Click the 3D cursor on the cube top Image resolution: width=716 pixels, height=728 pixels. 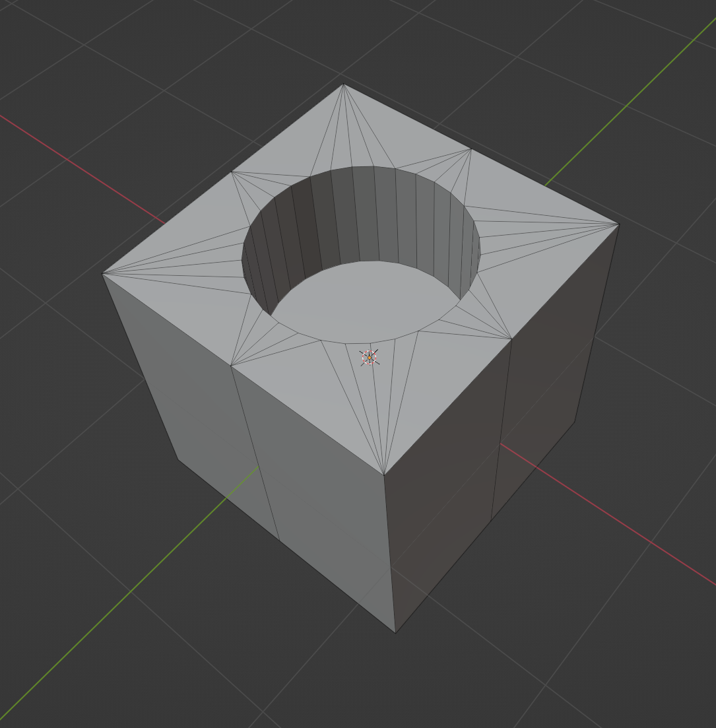(x=370, y=358)
